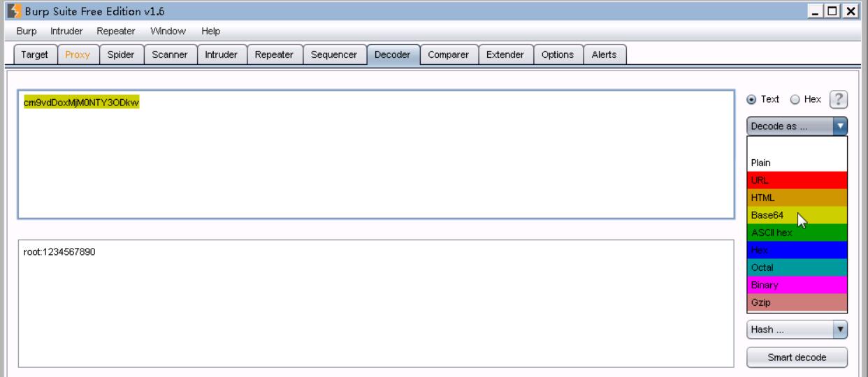The height and width of the screenshot is (377, 868).
Task: Switch to the Sequencer tab
Action: pyautogui.click(x=334, y=55)
